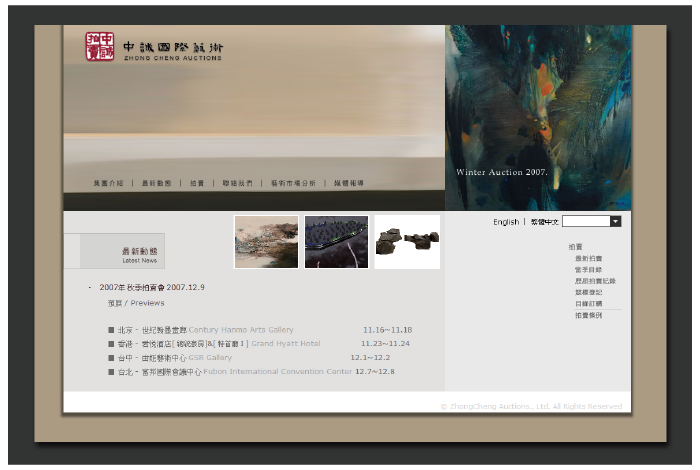Image resolution: width=700 pixels, height=470 pixels.
Task: Open 最新動態 in the navigation bar
Action: 156,184
